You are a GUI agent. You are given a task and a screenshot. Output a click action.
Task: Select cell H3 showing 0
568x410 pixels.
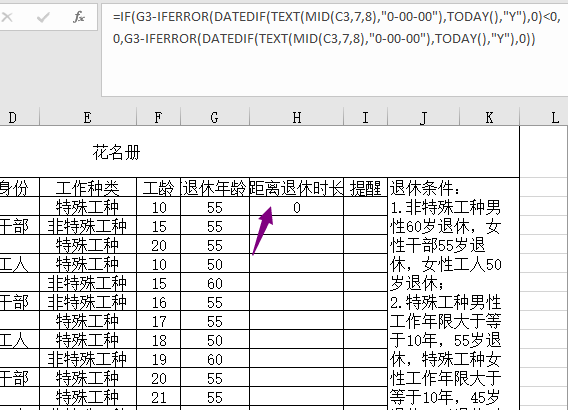click(296, 207)
